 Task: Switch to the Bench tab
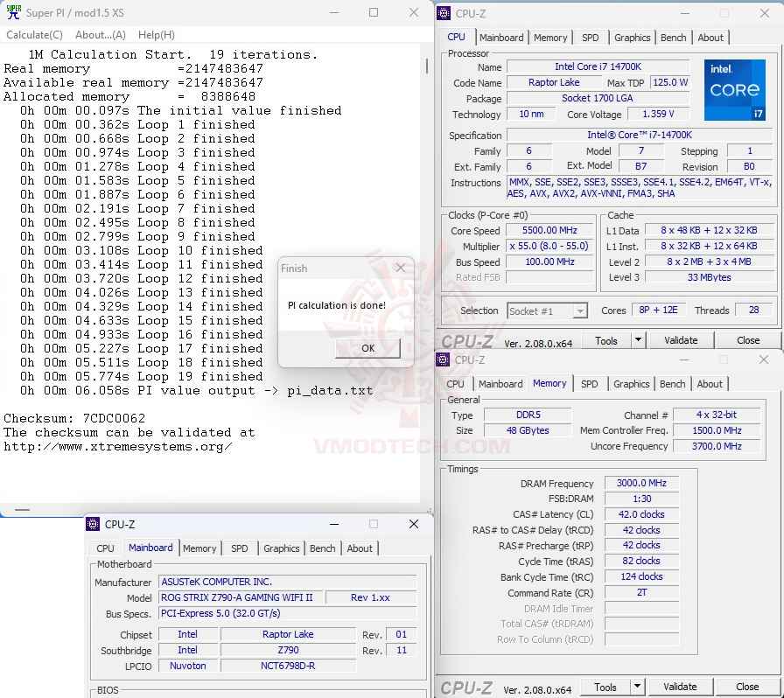tap(673, 37)
